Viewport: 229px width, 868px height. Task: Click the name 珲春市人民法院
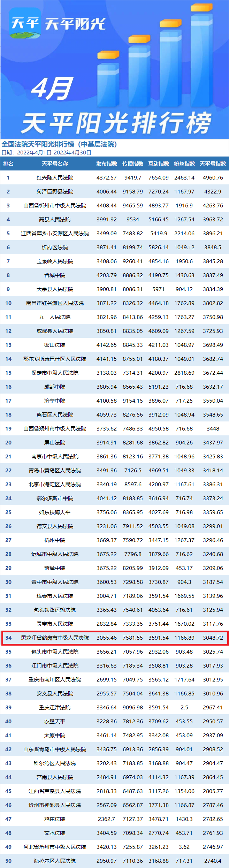click(x=55, y=596)
